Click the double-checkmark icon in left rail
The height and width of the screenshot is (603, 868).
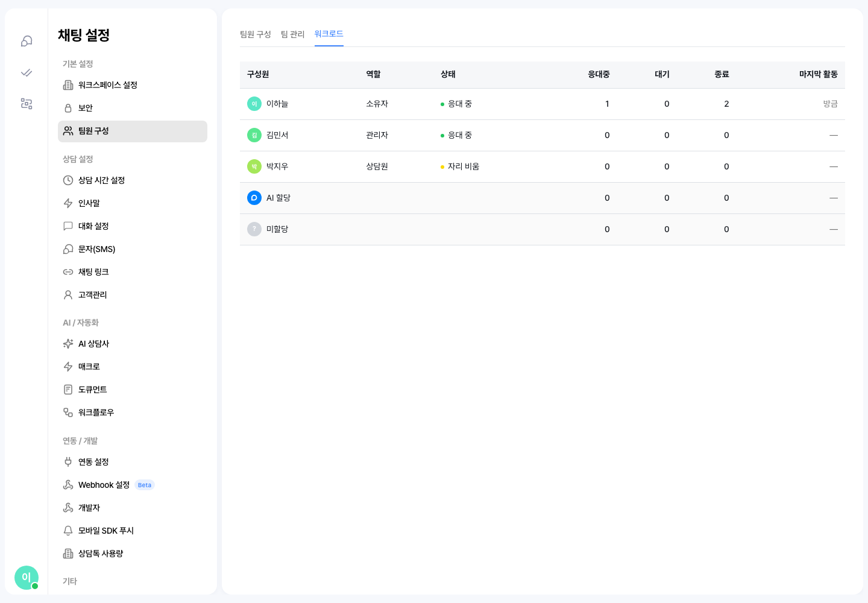point(27,72)
